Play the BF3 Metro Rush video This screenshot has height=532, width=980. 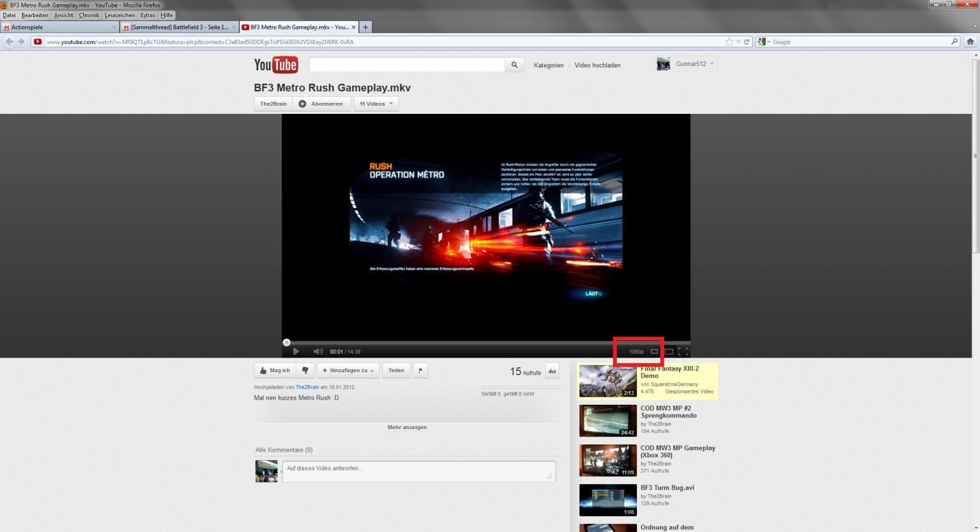point(296,351)
